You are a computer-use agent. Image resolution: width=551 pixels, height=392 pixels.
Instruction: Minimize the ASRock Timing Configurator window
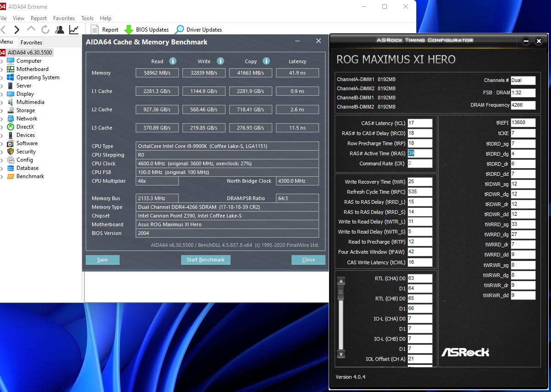click(x=526, y=41)
